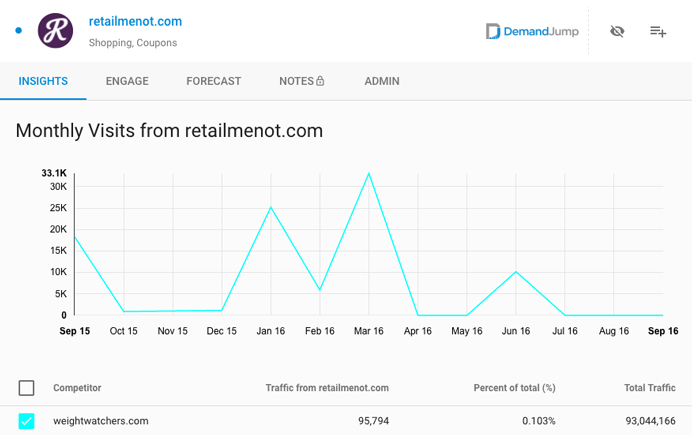Sort by Traffic from retailmenot.com header

pos(327,388)
